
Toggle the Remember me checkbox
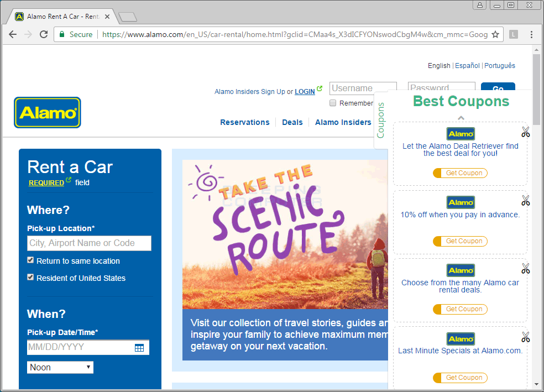tap(333, 103)
